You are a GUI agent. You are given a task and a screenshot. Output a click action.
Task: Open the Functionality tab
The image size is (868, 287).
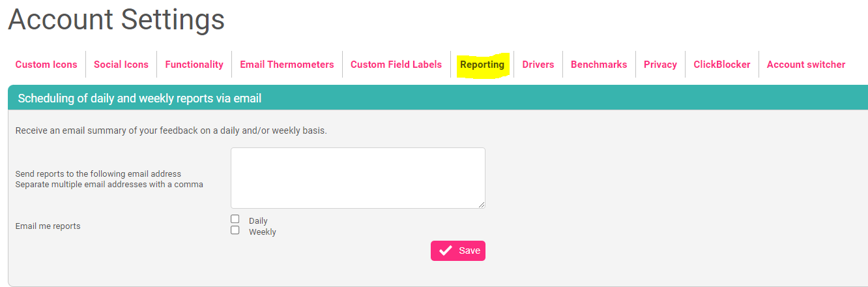(x=194, y=65)
